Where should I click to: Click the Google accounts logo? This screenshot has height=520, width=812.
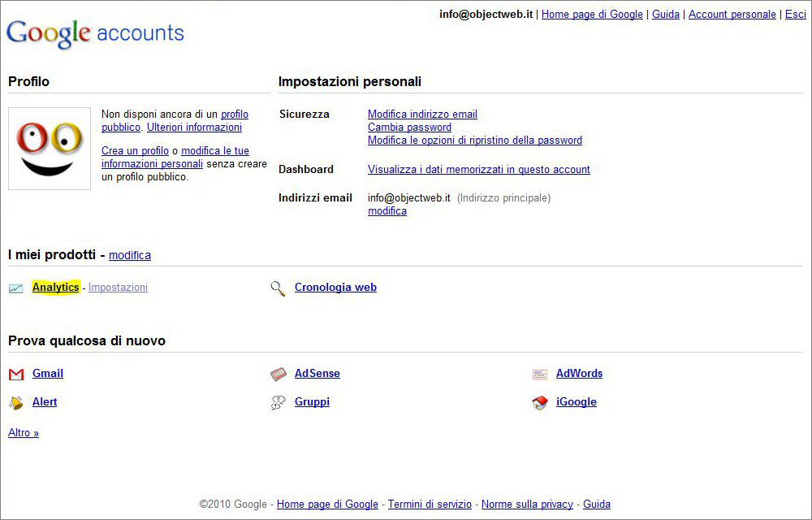click(x=95, y=33)
